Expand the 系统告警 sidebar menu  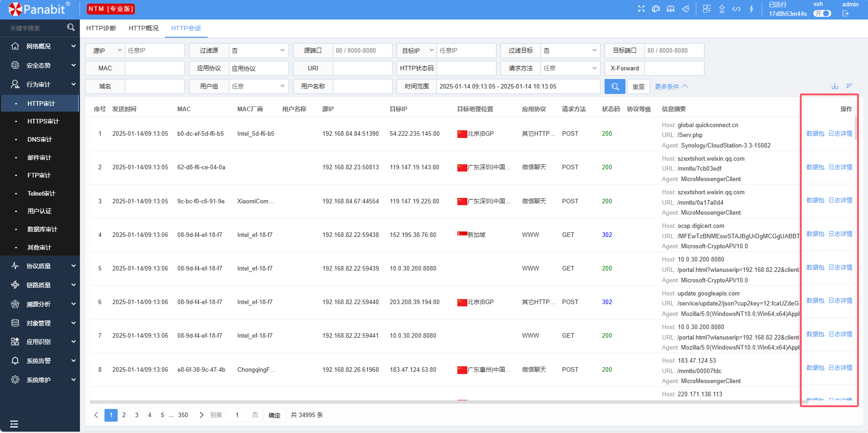40,361
